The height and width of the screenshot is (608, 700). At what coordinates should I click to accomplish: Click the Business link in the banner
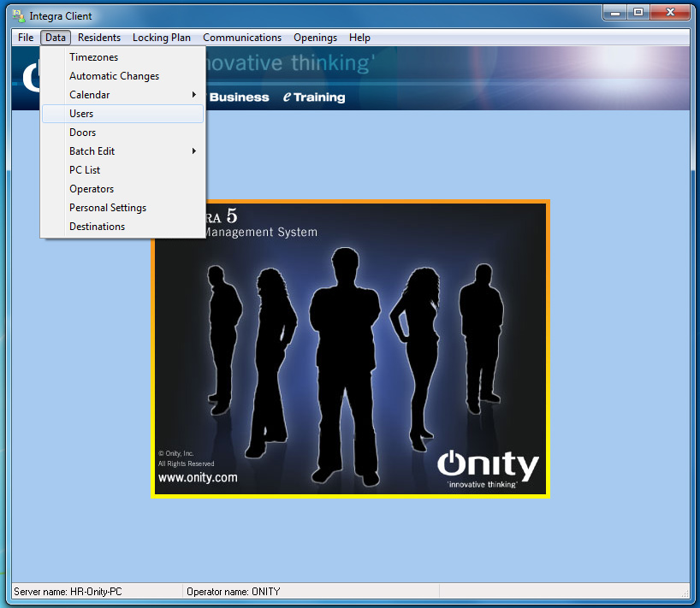coord(239,97)
